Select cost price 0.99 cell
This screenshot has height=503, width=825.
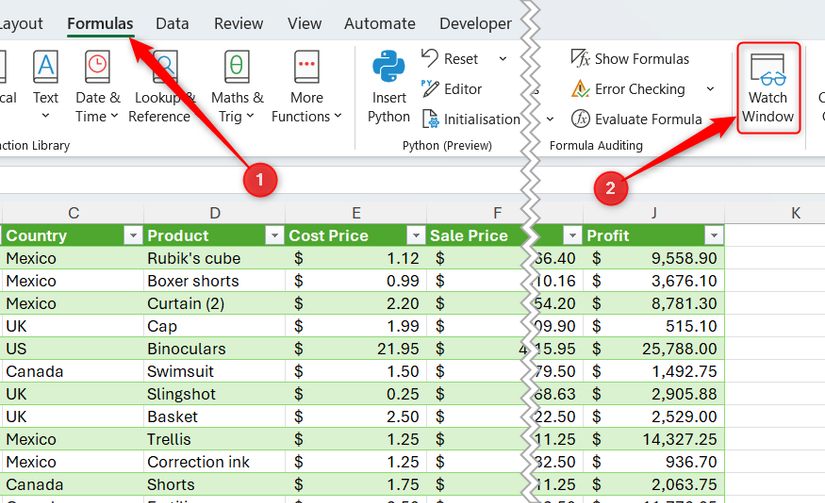(356, 281)
